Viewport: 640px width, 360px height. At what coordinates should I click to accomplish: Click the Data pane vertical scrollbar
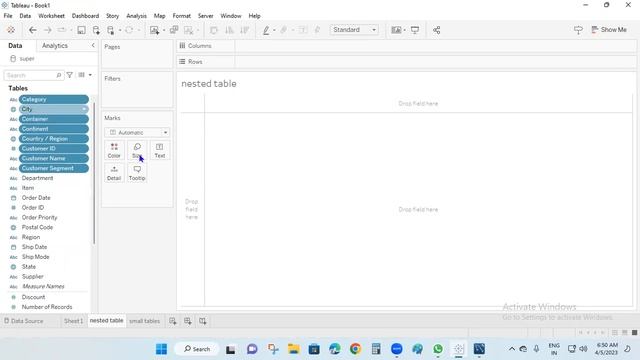[x=94, y=173]
